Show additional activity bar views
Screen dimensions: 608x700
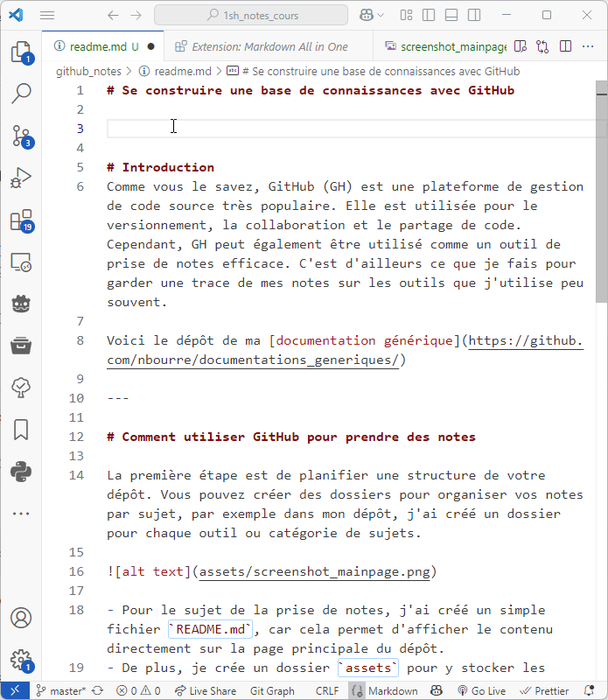(21, 514)
